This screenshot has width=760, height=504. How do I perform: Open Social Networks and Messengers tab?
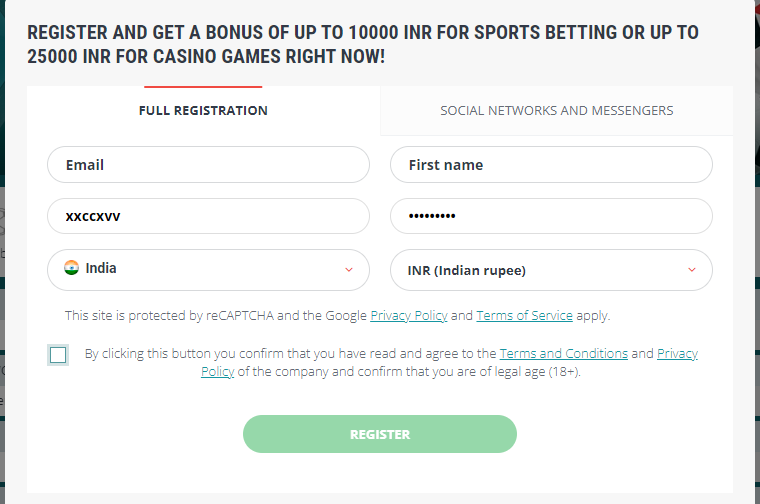(x=556, y=110)
